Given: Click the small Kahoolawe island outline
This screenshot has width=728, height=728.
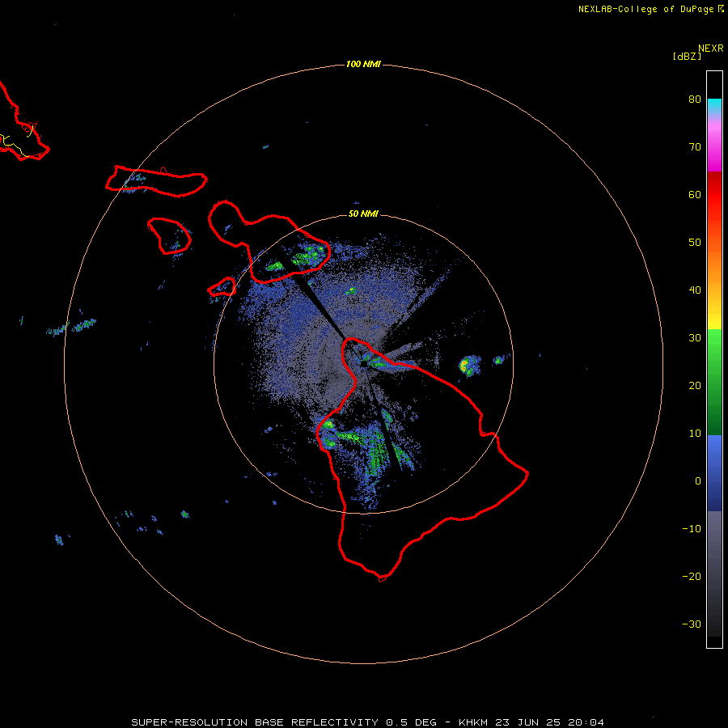Looking at the screenshot, I should (222, 287).
